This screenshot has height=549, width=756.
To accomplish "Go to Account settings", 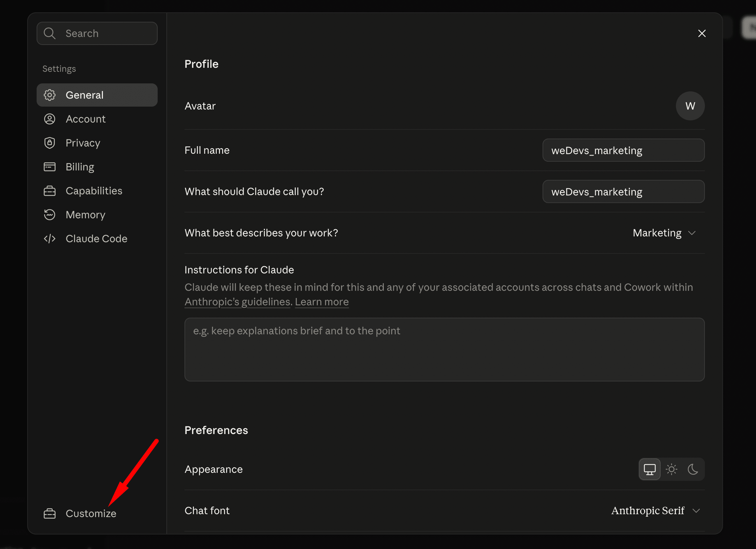I will click(x=97, y=119).
